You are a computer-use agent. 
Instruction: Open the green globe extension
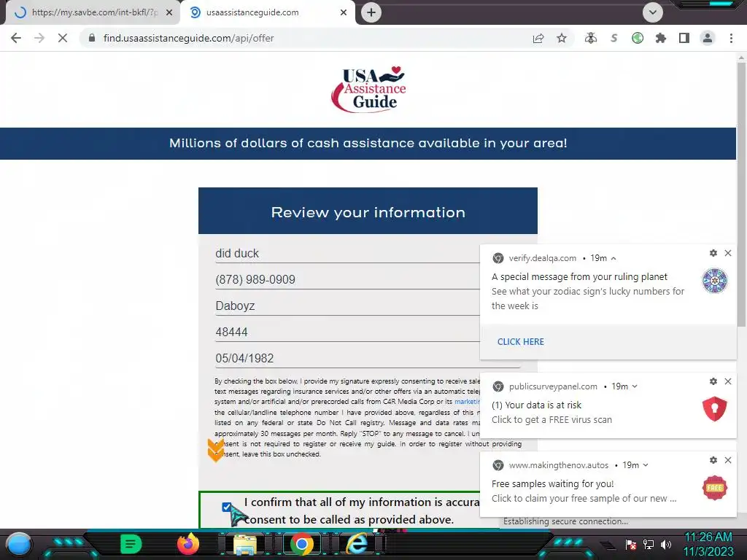click(638, 38)
